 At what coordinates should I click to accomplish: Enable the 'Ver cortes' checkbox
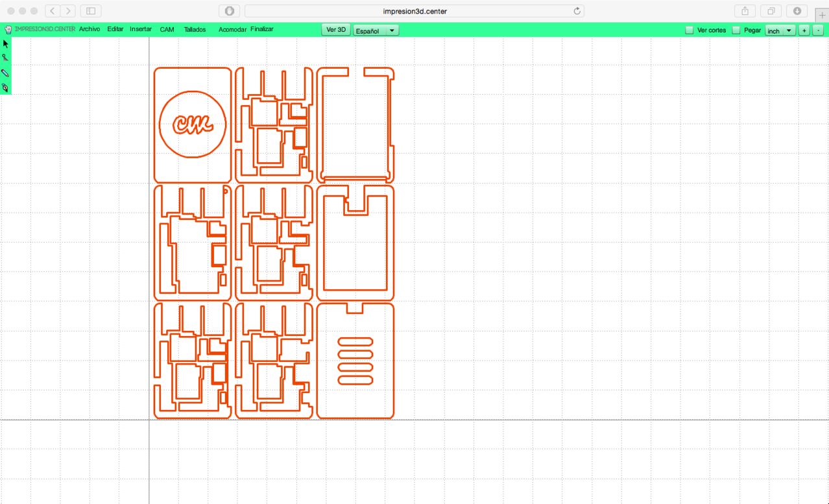tap(690, 30)
